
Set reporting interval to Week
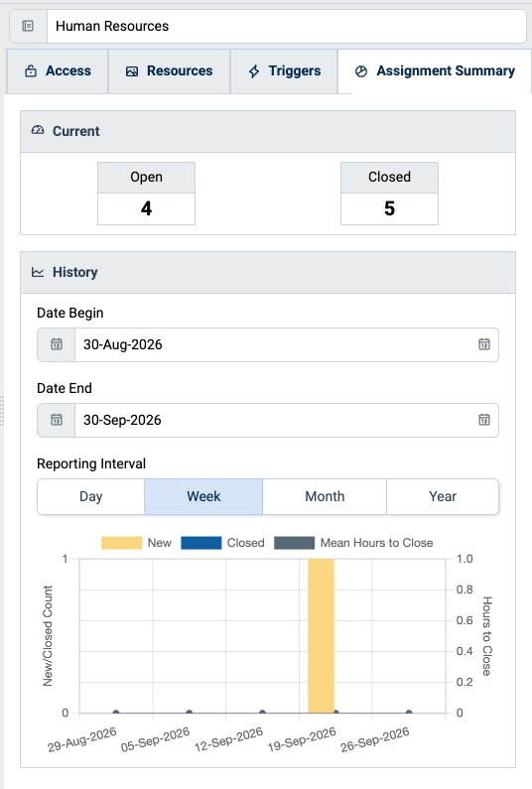[x=203, y=496]
